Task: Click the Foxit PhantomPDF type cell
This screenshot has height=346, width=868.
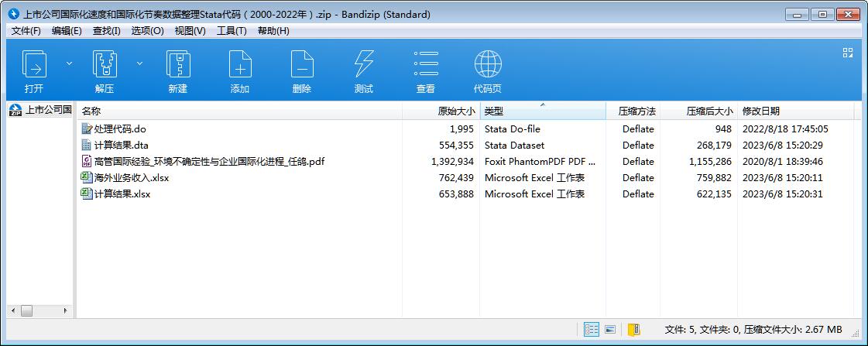Action: (x=540, y=162)
